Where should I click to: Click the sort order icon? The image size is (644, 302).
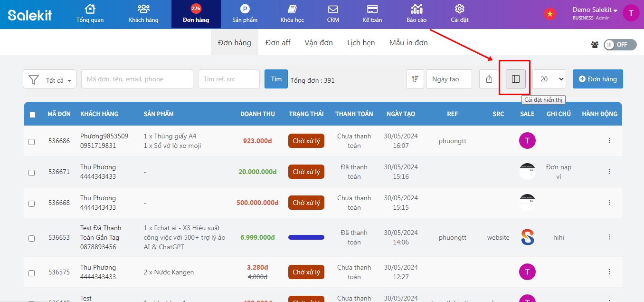pos(415,79)
